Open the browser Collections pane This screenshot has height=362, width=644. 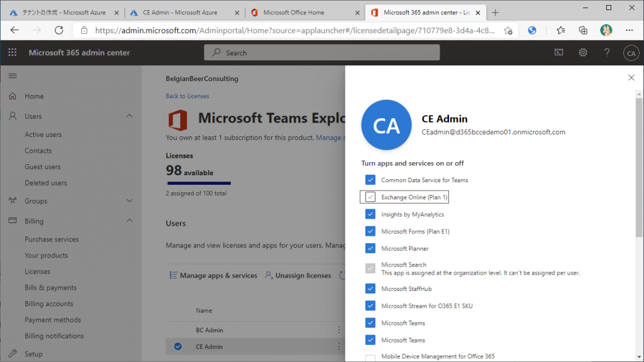click(583, 30)
